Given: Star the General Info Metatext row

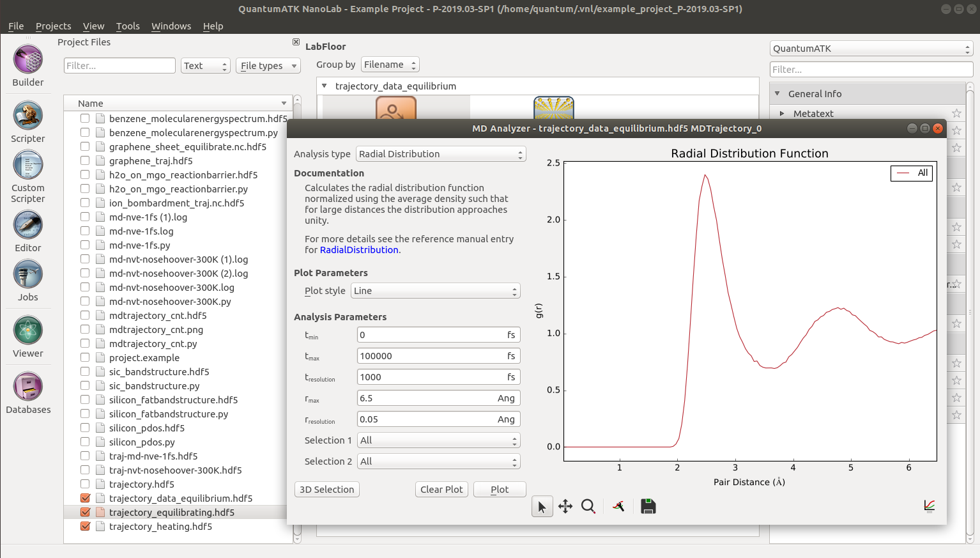Looking at the screenshot, I should tap(956, 113).
